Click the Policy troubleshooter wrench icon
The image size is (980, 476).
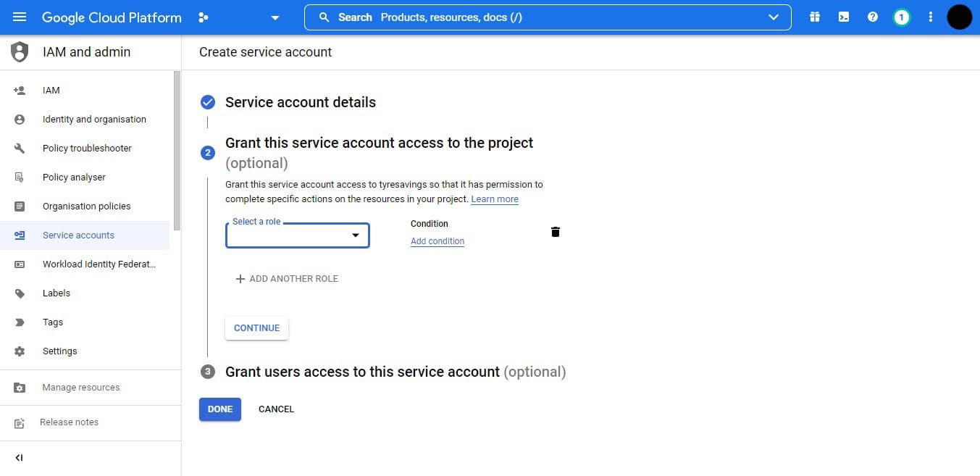tap(20, 149)
